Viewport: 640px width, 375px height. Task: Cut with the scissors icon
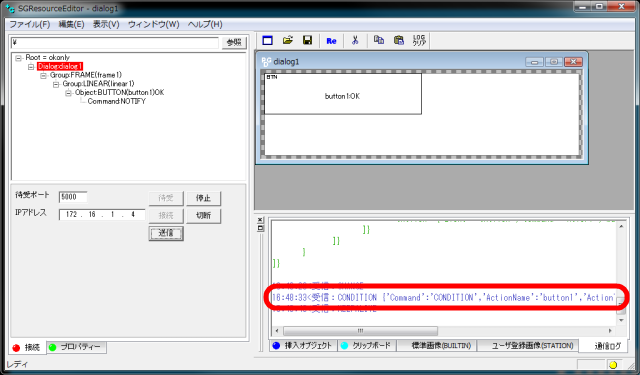coord(355,40)
